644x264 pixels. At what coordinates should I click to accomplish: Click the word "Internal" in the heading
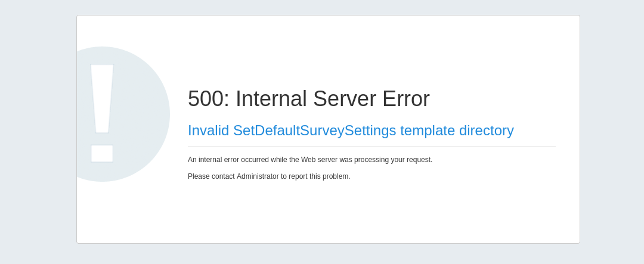(271, 99)
